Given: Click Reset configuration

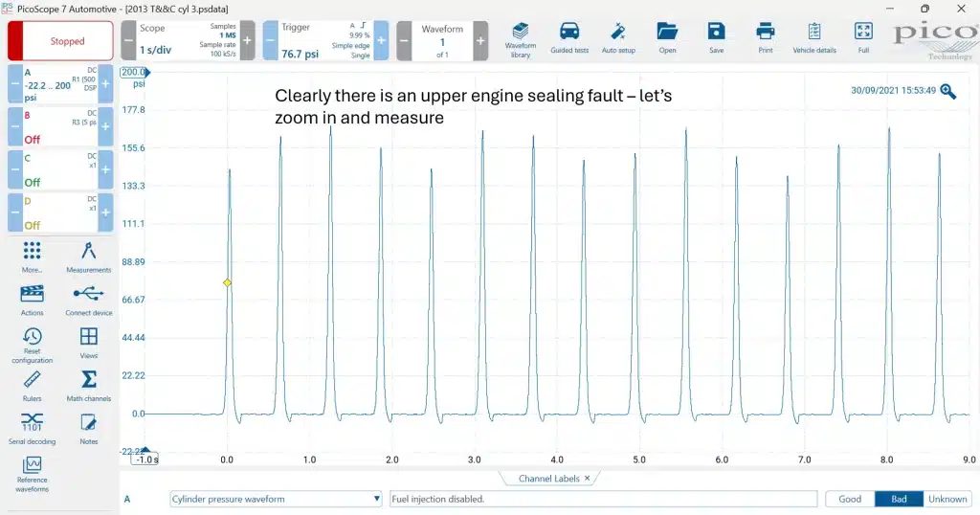Looking at the screenshot, I should pyautogui.click(x=32, y=346).
